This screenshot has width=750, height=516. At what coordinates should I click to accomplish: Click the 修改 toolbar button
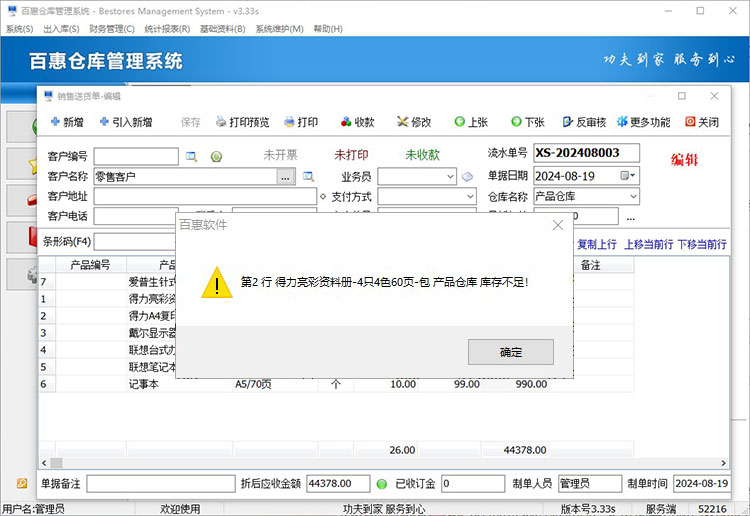[x=414, y=122]
